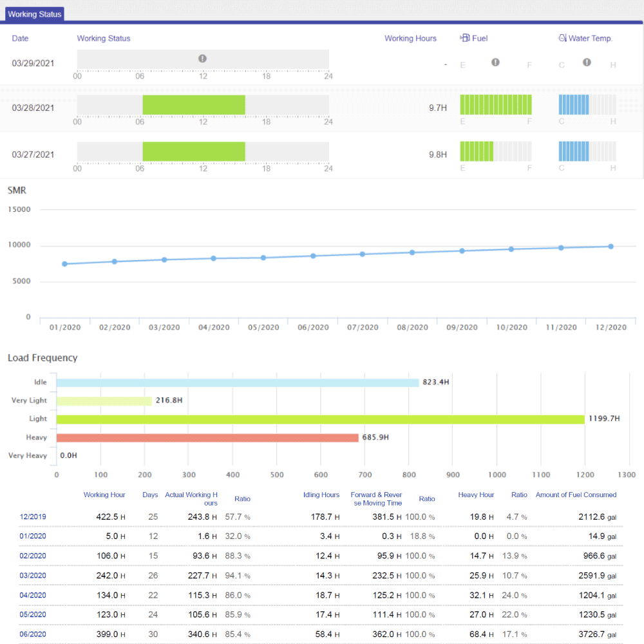Click the warning icon in 03/29/2021 working status bar
Screen dimensions: 644x644
202,59
